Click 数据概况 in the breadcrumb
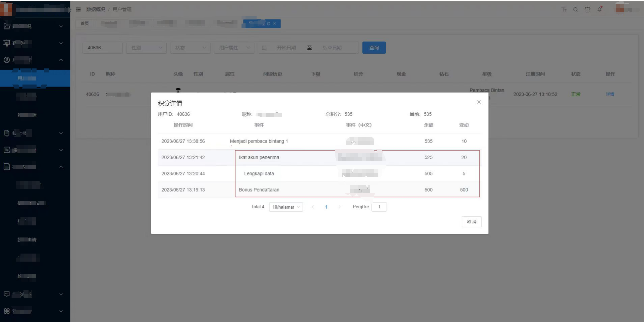 (96, 9)
